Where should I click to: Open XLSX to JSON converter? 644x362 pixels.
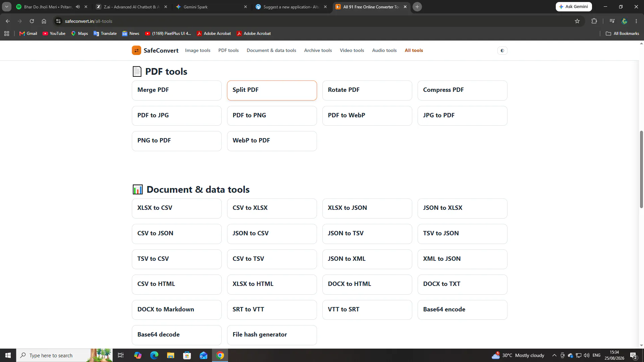point(367,208)
